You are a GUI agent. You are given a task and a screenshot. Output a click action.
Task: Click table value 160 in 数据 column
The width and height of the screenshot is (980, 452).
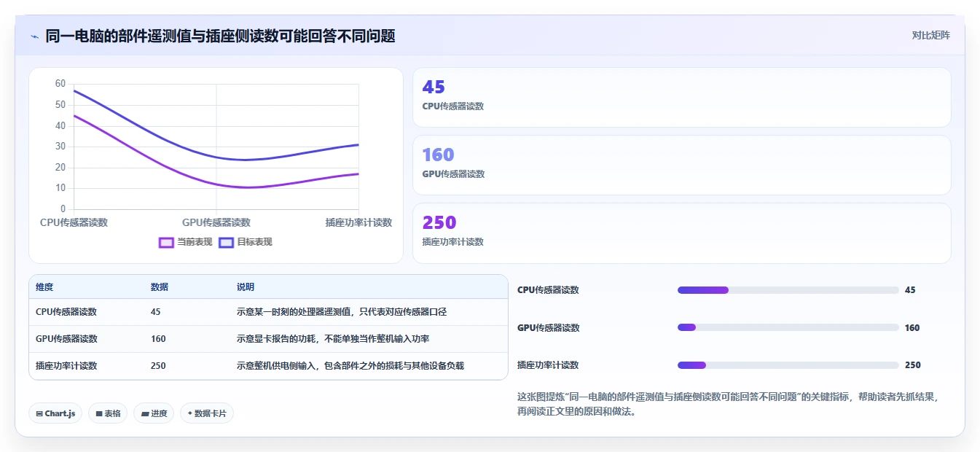(x=158, y=339)
